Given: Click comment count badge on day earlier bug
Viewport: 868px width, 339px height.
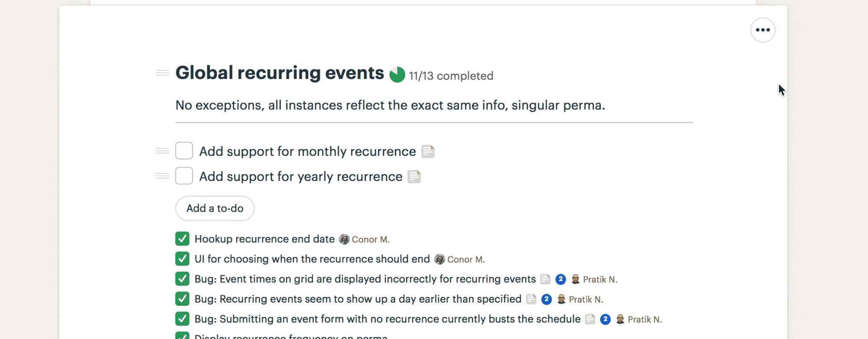Looking at the screenshot, I should [546, 299].
